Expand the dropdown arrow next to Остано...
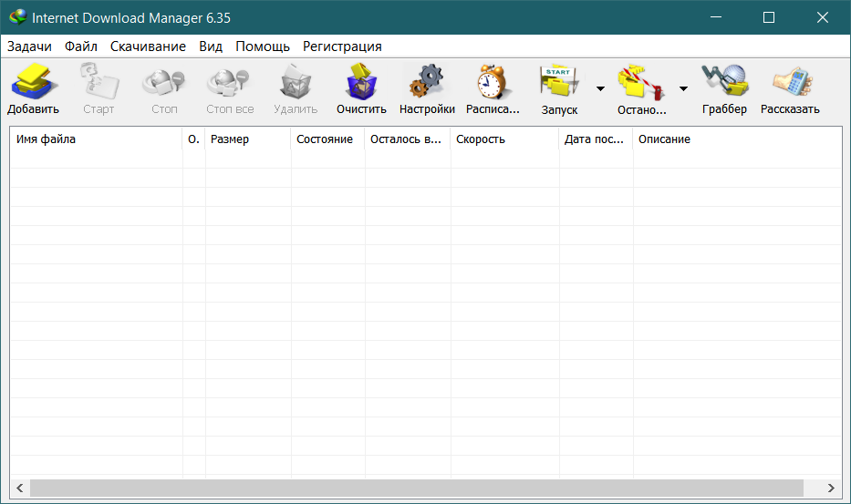The height and width of the screenshot is (504, 851). [683, 88]
